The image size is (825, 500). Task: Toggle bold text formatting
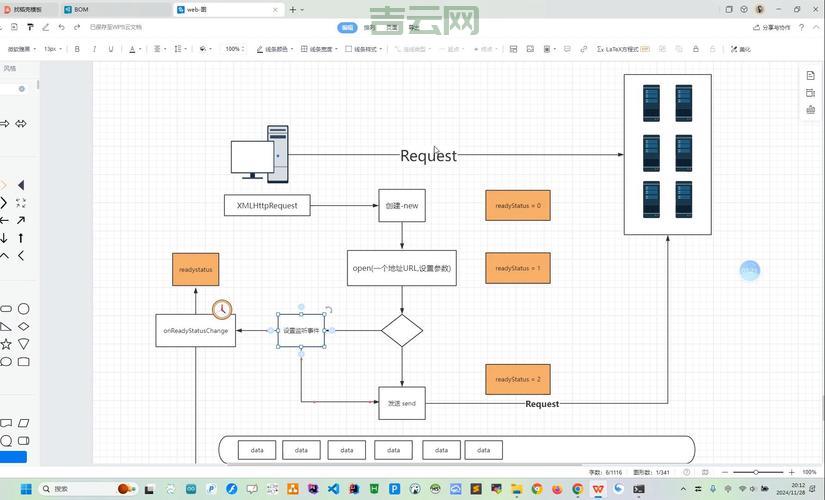click(x=77, y=48)
